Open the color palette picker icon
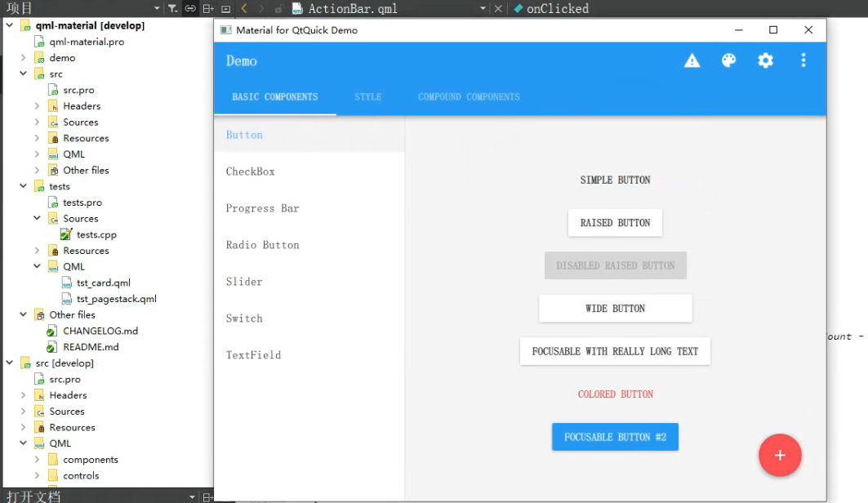The width and height of the screenshot is (868, 503). click(x=729, y=60)
